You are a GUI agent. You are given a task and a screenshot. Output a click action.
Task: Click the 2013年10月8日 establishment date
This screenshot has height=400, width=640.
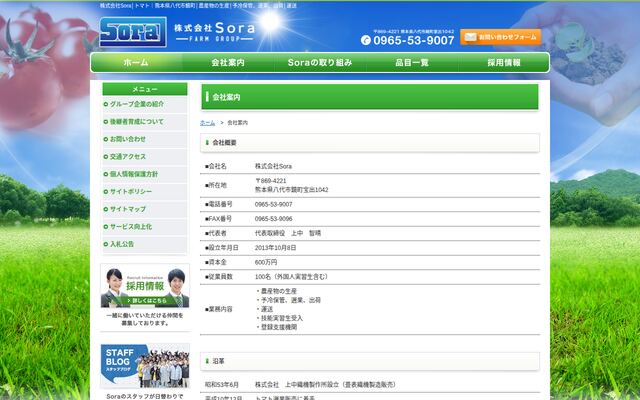[276, 248]
